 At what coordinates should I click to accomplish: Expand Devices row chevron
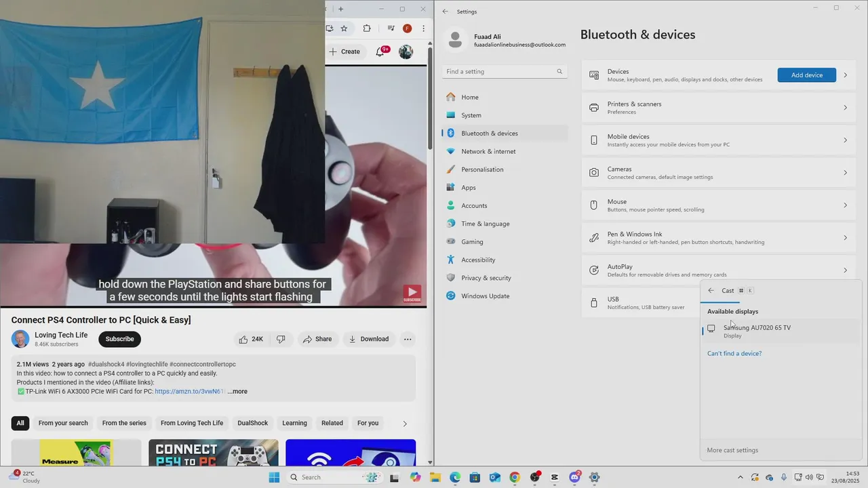[846, 75]
